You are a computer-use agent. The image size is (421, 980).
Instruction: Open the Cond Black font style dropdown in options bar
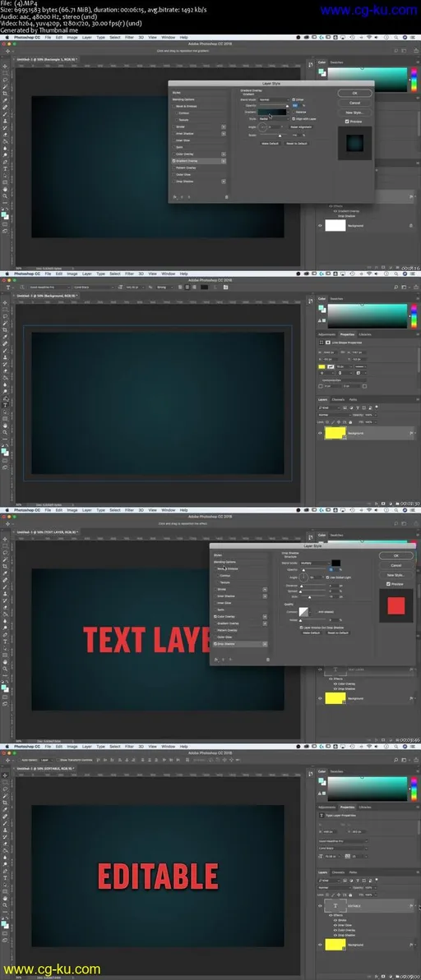[x=94, y=287]
